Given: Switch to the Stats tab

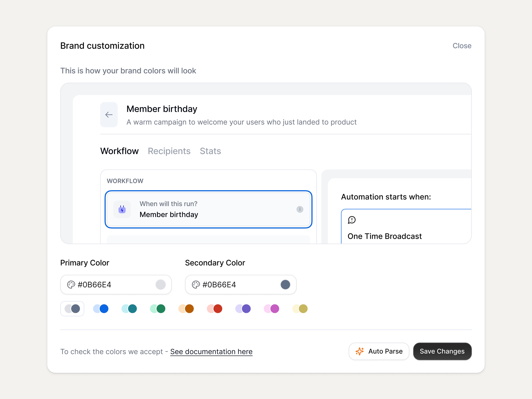Looking at the screenshot, I should coord(210,151).
